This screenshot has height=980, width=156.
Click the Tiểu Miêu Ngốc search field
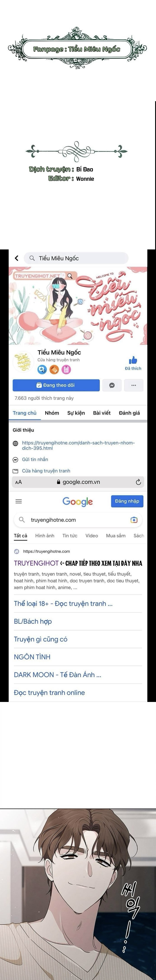76,258
